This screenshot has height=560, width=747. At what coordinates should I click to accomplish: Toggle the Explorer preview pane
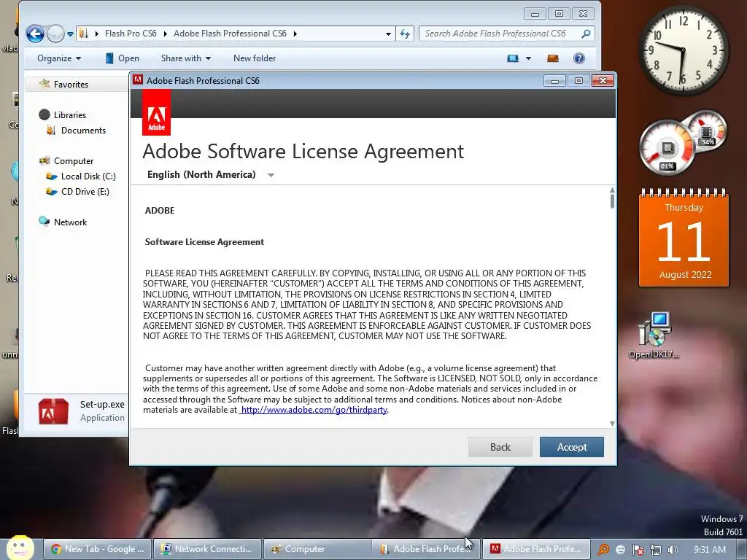click(553, 58)
